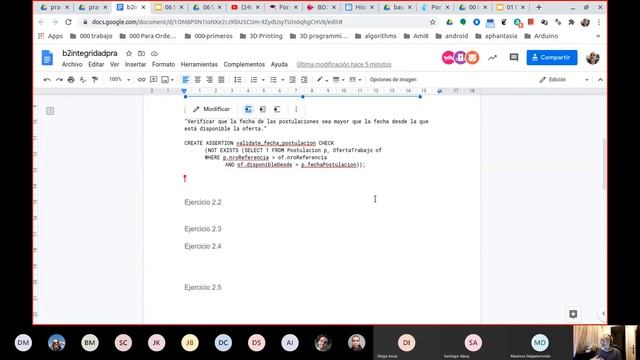The width and height of the screenshot is (640, 360).
Task: Show the document outline icon
Action: click(x=50, y=111)
